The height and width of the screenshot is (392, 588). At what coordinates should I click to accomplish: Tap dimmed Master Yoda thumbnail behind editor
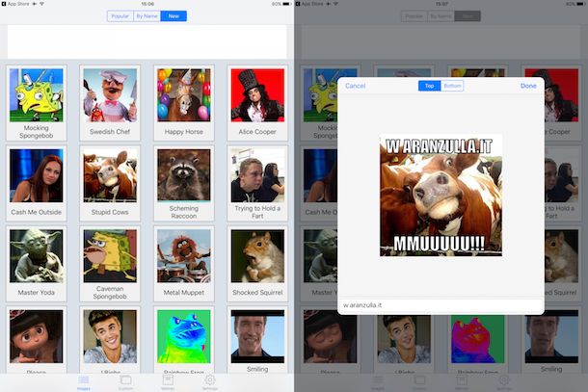tap(321, 256)
